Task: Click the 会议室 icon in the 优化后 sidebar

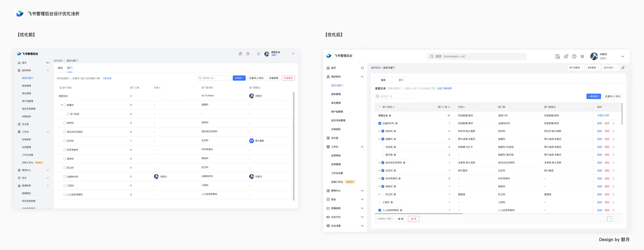Action: click(x=328, y=138)
